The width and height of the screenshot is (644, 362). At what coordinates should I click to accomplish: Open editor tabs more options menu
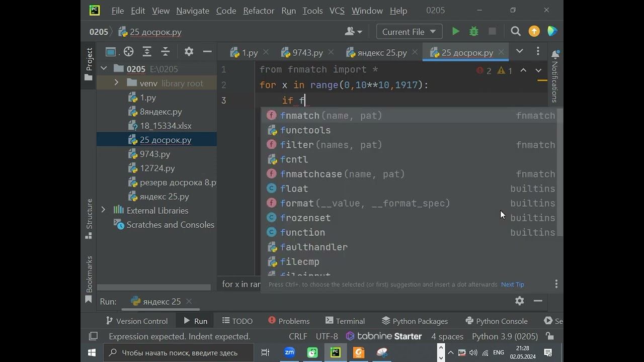538,52
